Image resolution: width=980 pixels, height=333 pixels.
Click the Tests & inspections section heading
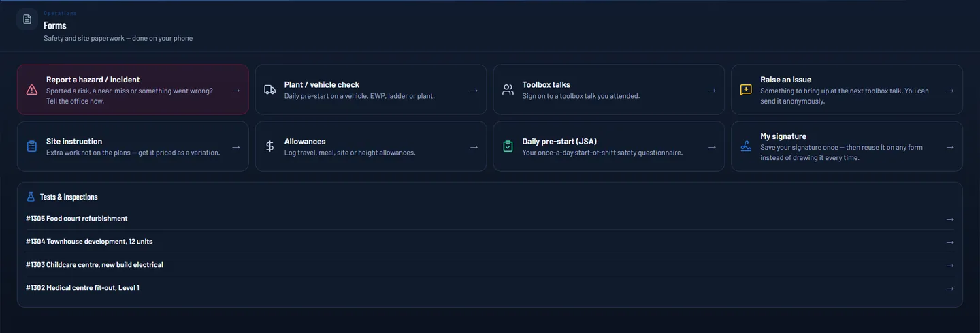(x=69, y=197)
